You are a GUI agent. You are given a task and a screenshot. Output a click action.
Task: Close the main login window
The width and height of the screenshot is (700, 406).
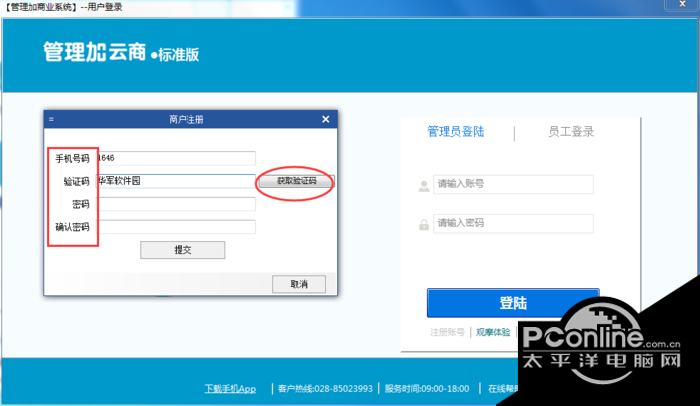[x=682, y=4]
